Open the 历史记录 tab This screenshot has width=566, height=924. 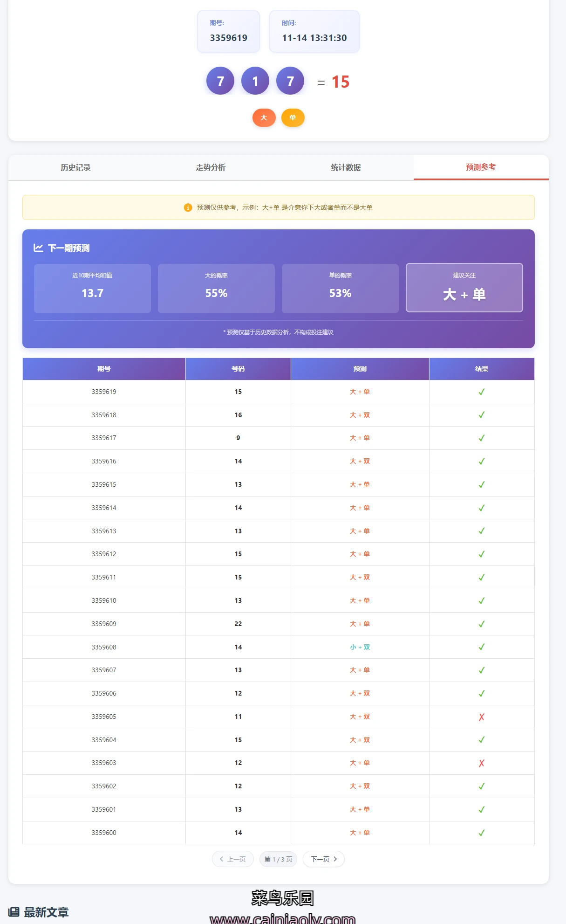click(x=75, y=167)
